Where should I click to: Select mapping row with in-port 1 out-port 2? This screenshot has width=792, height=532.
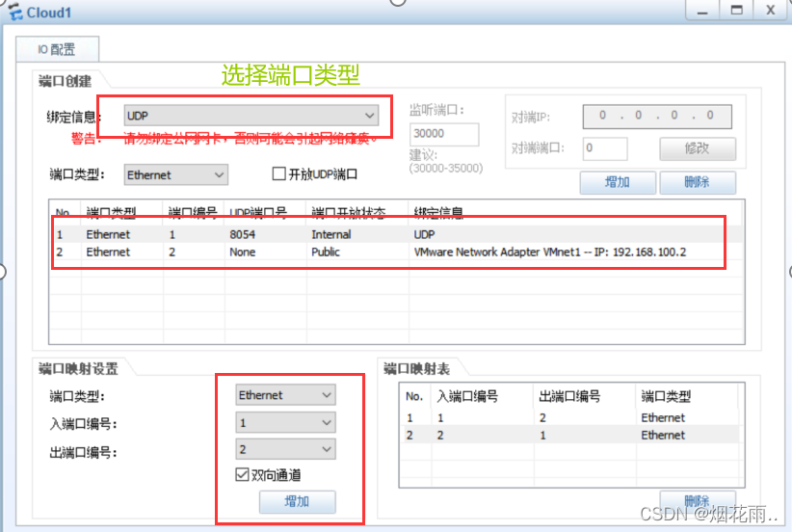coord(570,418)
